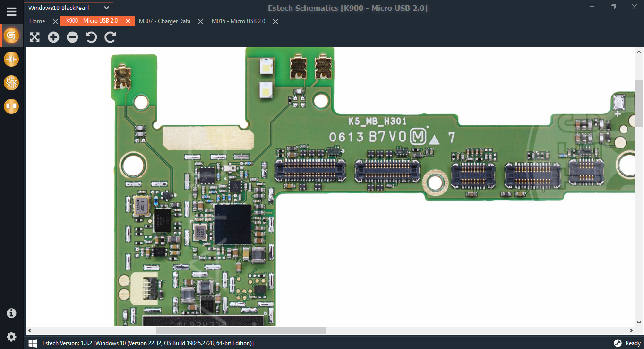Screen dimensions: 644x349
Task: Close the M307 - Charger Data tab
Action: [201, 21]
